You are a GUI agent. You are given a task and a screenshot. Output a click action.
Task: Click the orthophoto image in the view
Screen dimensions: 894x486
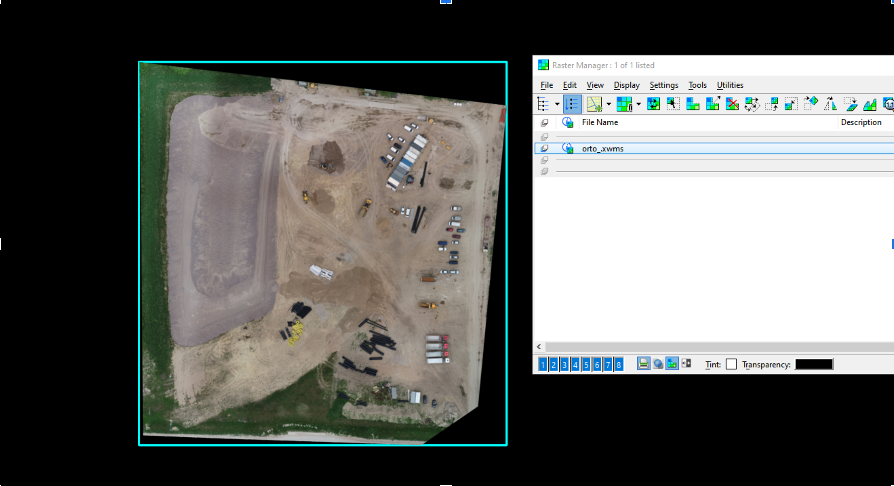point(323,253)
